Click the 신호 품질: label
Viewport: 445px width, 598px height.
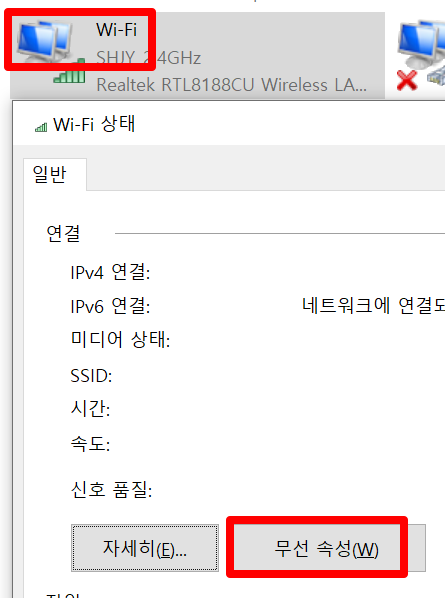111,489
